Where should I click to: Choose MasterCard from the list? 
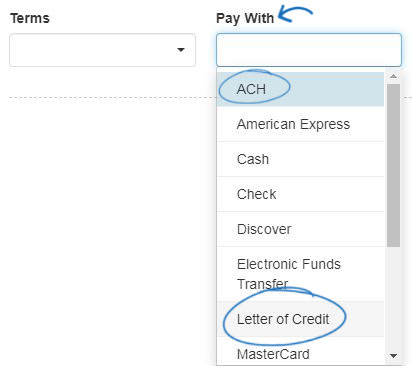(300, 353)
